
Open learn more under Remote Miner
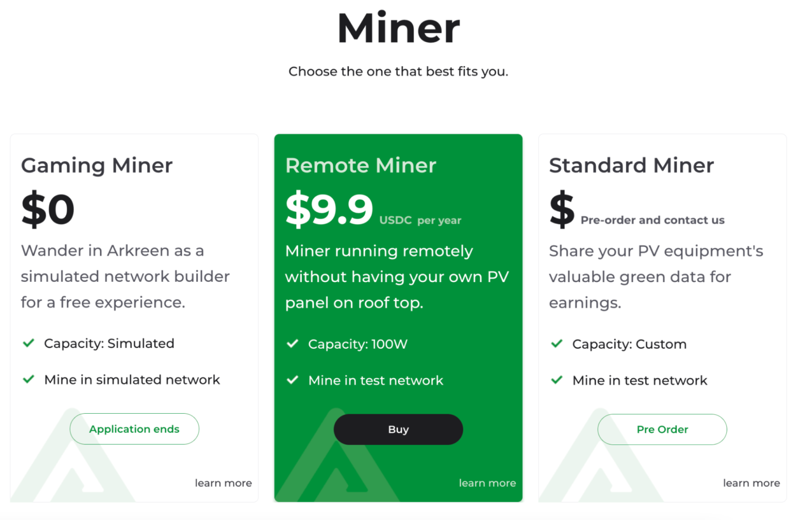487,483
